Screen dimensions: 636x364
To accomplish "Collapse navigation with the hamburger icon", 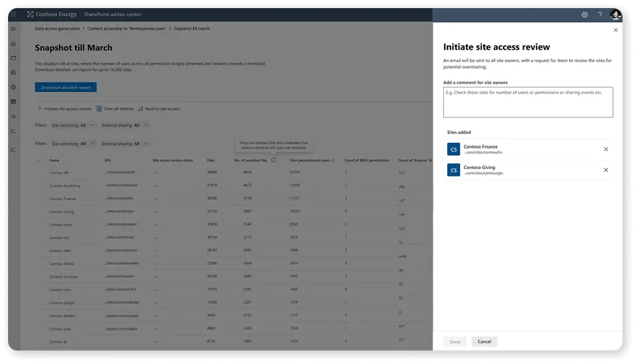I will click(x=14, y=29).
